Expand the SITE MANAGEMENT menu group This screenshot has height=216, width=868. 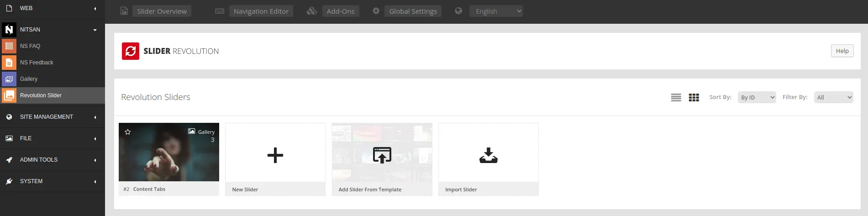pyautogui.click(x=95, y=117)
